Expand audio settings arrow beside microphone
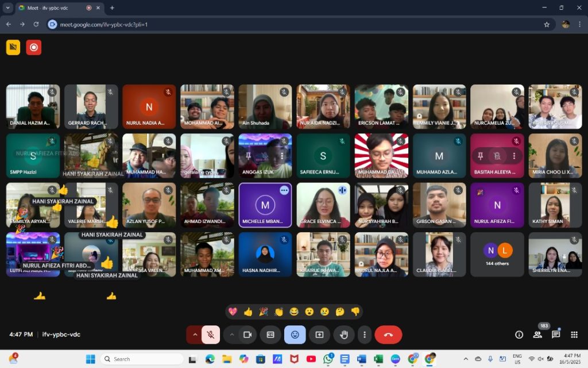Image resolution: width=588 pixels, height=368 pixels. tap(194, 335)
